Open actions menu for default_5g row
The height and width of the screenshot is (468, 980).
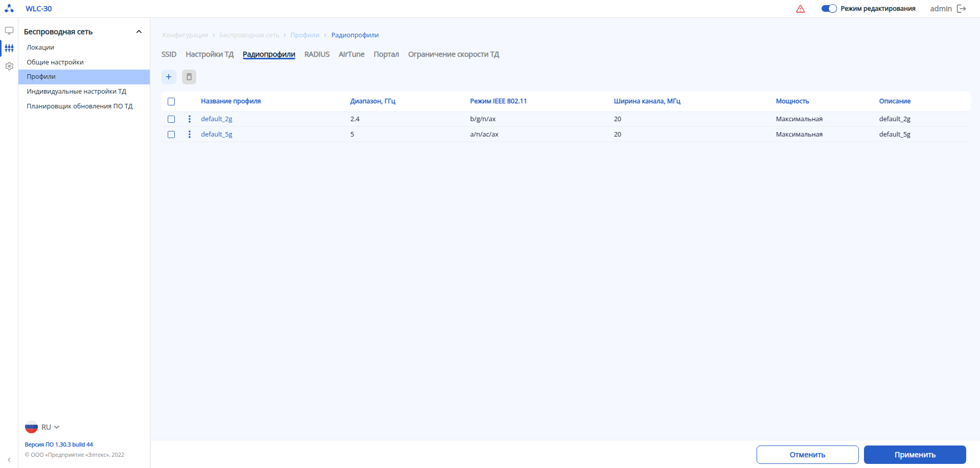(189, 135)
